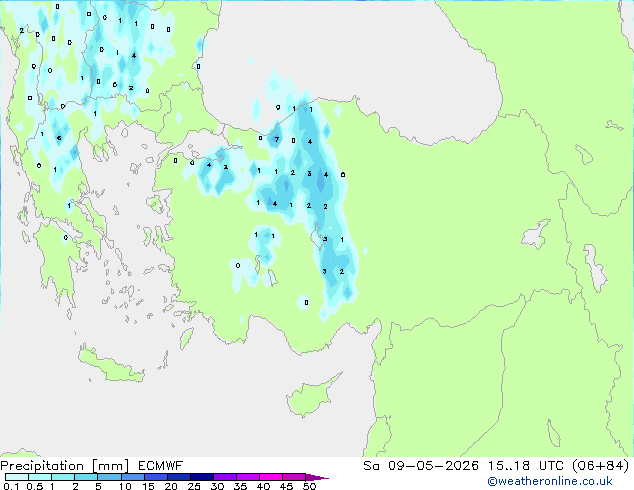Select the 1–2 mm legend swatch
634x490 pixels.
point(63,477)
